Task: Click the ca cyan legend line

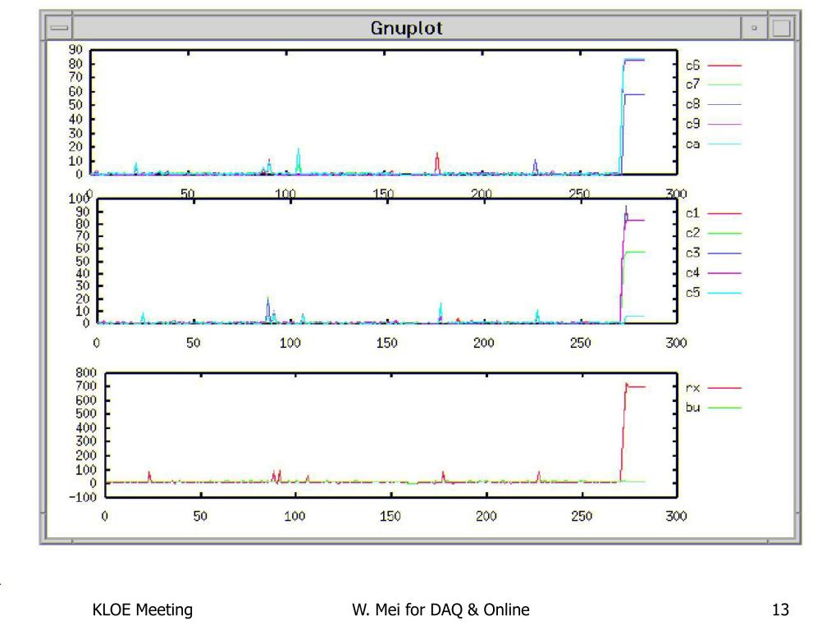Action: [x=724, y=144]
